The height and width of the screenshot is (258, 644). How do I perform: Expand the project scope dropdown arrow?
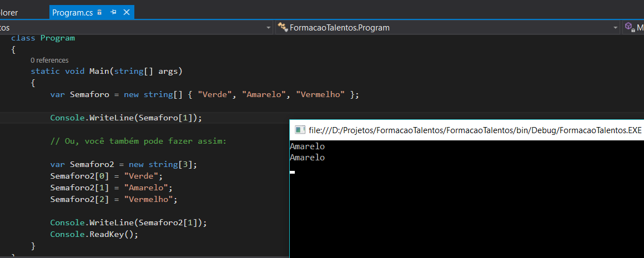pos(269,28)
